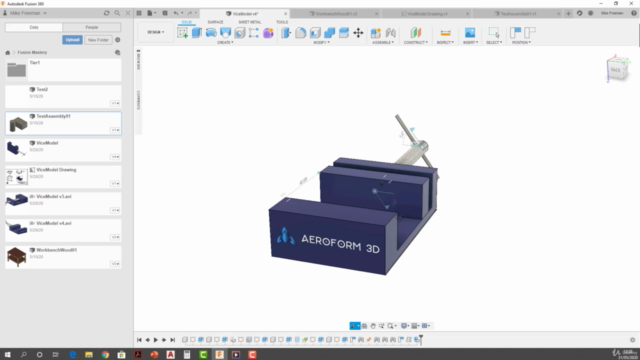Select the Measure inspect tool

(445, 33)
